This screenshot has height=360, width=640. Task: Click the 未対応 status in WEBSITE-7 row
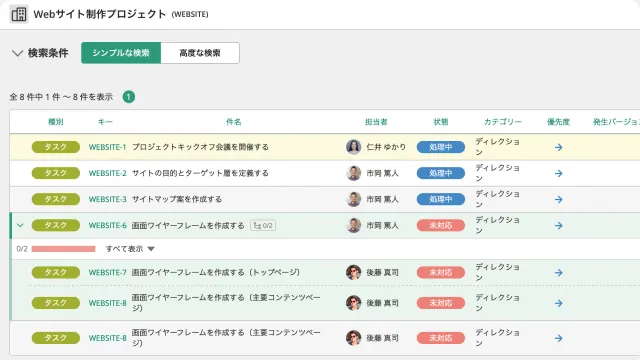[441, 272]
